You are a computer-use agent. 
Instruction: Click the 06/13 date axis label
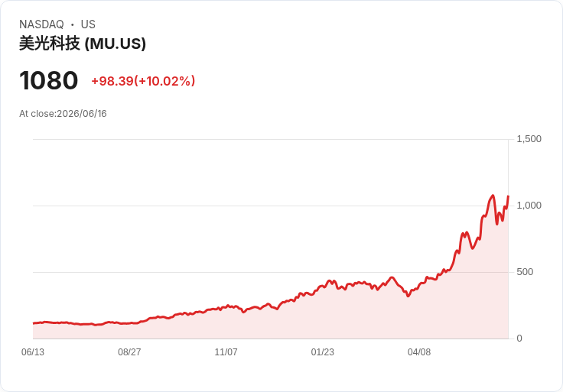33,352
